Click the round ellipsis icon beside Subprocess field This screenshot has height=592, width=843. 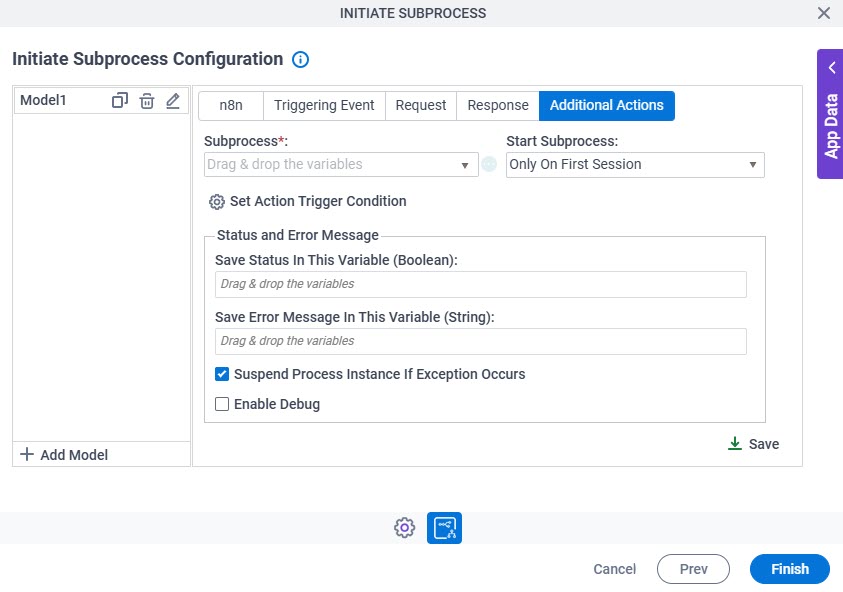[x=489, y=164]
